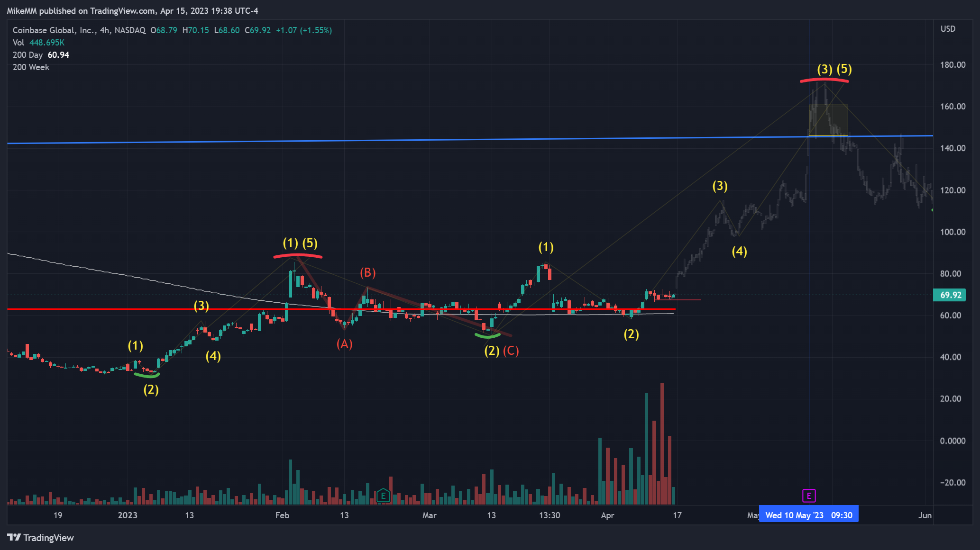This screenshot has width=980, height=550.
Task: Click the date label Wed 10 May '23 09:30
Action: [809, 515]
